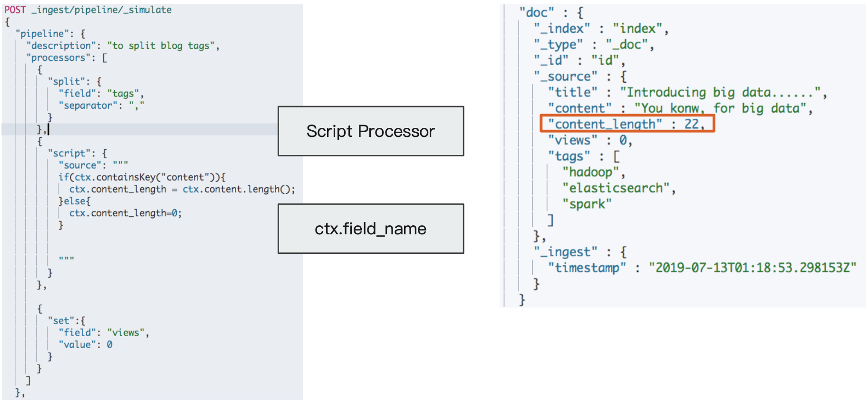Click the "set" processor line
Image resolution: width=868 pixels, height=405 pixels.
pos(67,321)
